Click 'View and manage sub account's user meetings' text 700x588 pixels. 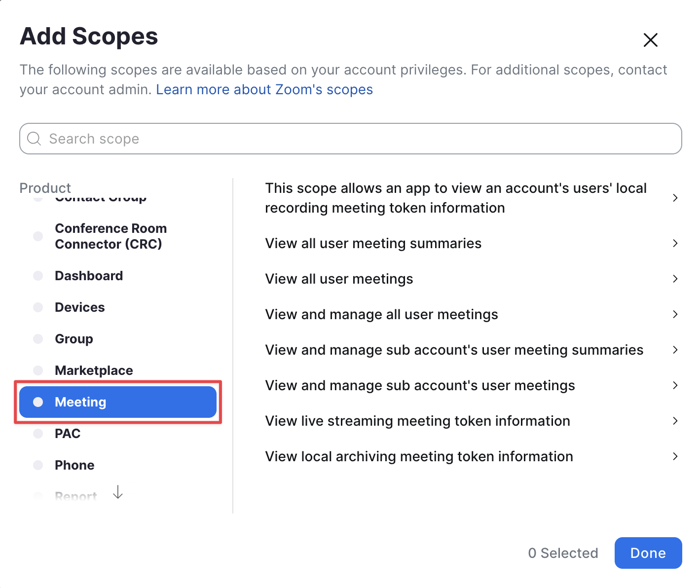(420, 385)
